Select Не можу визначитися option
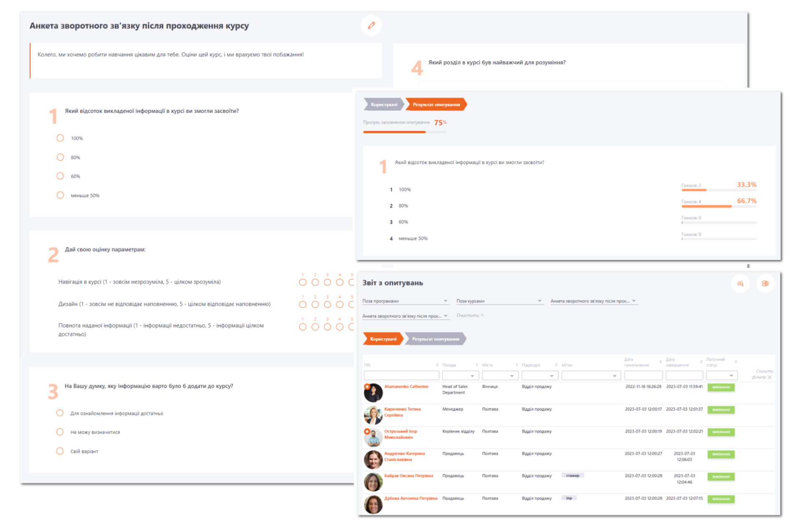This screenshot has height=532, width=801. pos(60,432)
